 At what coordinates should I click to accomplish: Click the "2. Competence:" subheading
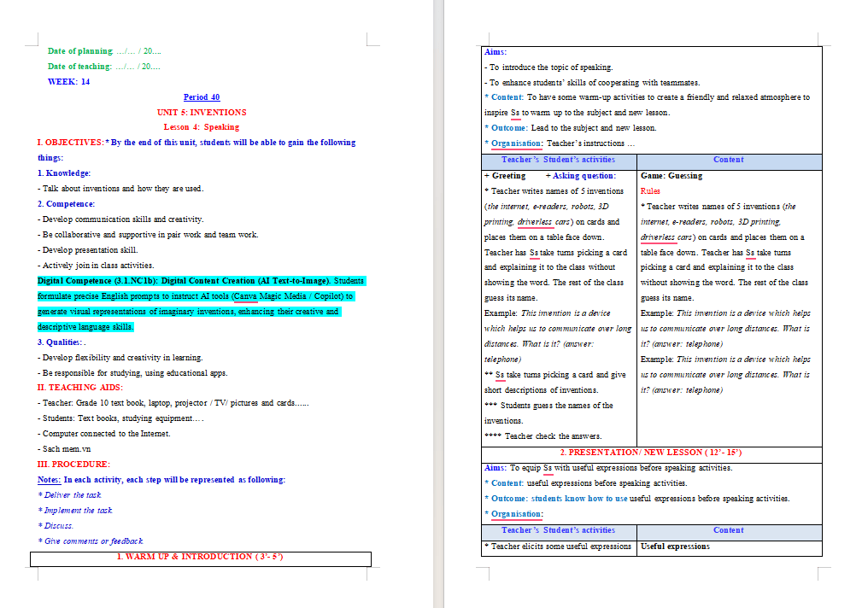pos(66,204)
